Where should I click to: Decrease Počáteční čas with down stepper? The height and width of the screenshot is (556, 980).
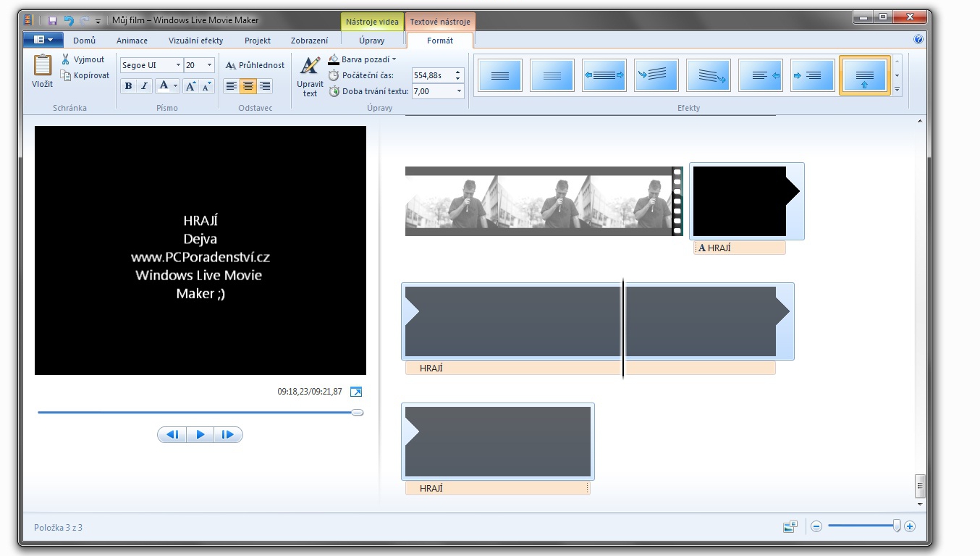[x=458, y=78]
